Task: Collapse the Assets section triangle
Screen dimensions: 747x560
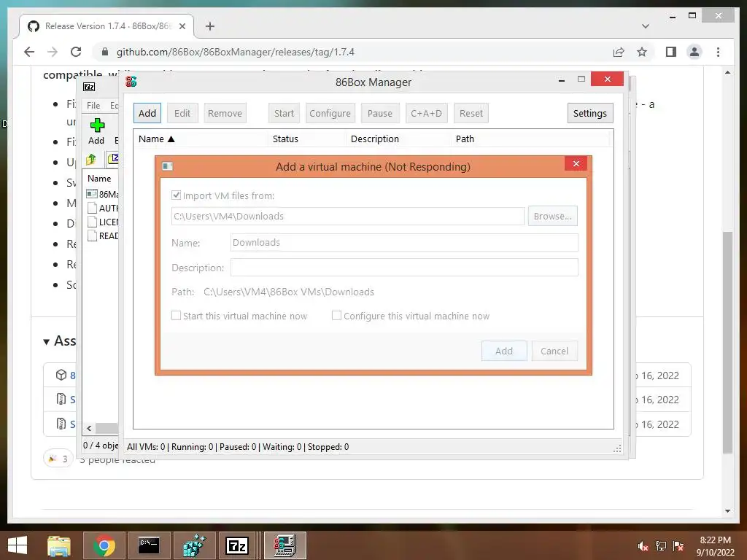Action: click(x=46, y=342)
